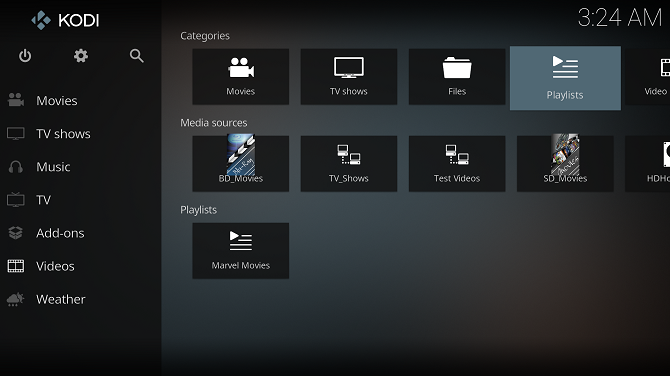
Task: Select the highlighted Playlists tile
Action: (565, 78)
